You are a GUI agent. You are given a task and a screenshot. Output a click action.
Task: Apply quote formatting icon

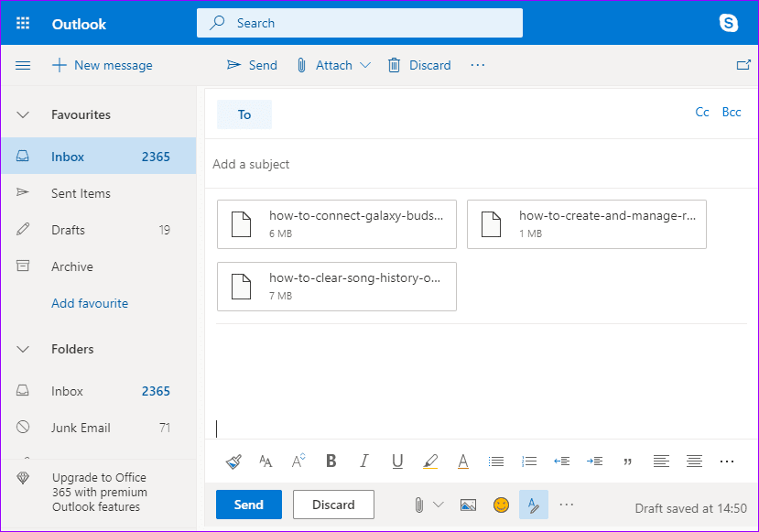[628, 461]
